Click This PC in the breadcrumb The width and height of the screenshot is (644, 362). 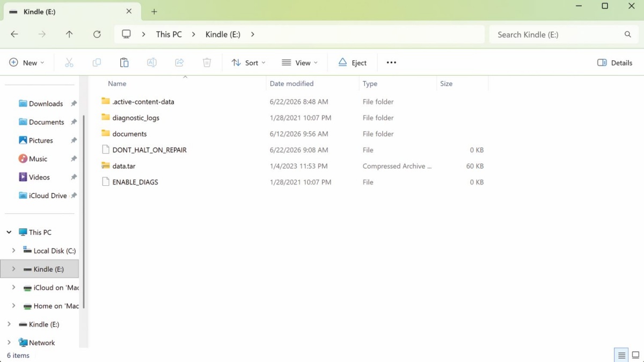click(169, 34)
